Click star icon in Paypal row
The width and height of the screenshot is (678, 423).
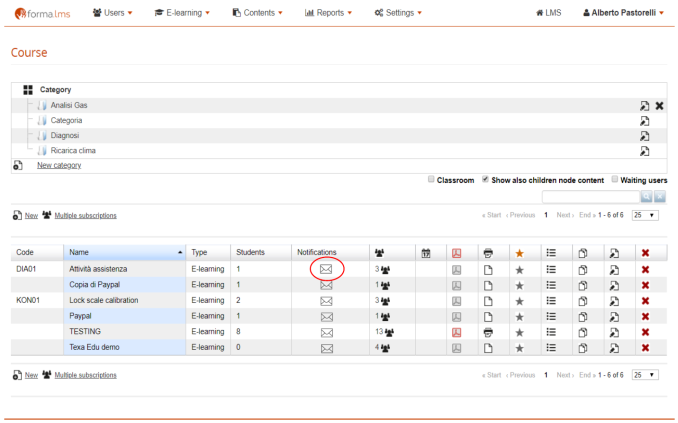[519, 316]
